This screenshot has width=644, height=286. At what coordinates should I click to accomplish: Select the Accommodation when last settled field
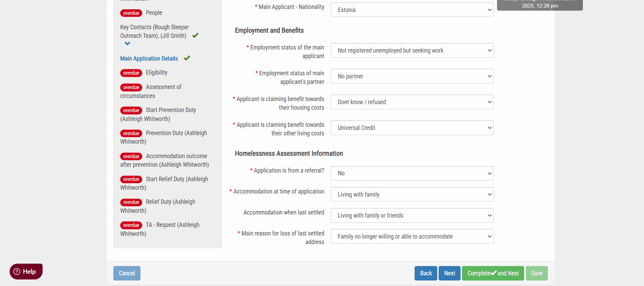412,216
